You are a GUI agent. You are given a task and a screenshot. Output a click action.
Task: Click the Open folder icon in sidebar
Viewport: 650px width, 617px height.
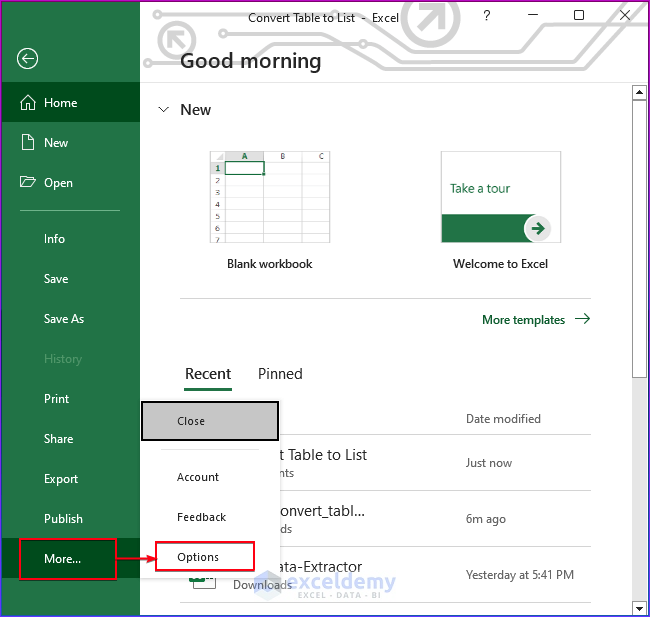click(28, 182)
